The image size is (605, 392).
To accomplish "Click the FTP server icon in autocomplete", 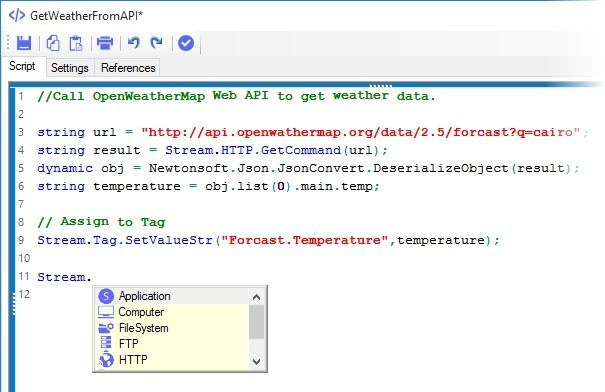I will point(106,343).
